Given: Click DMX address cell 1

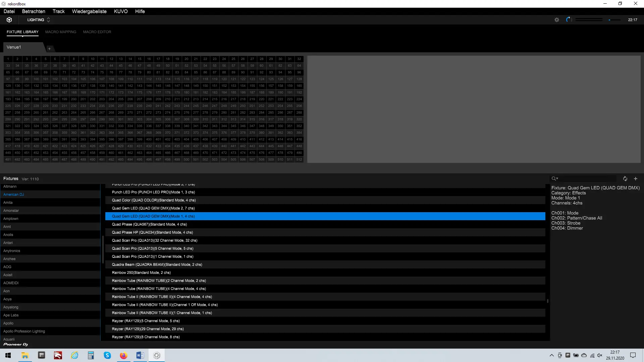Looking at the screenshot, I should [x=8, y=59].
